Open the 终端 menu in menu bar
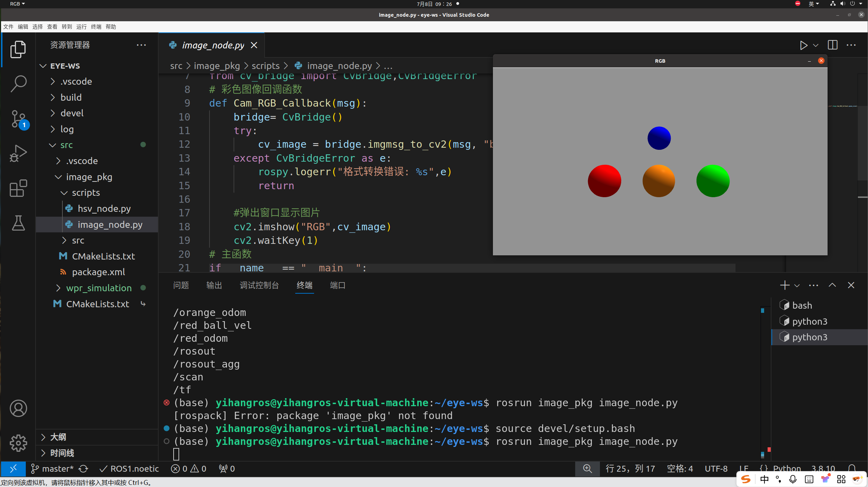The height and width of the screenshot is (487, 868). (x=96, y=27)
